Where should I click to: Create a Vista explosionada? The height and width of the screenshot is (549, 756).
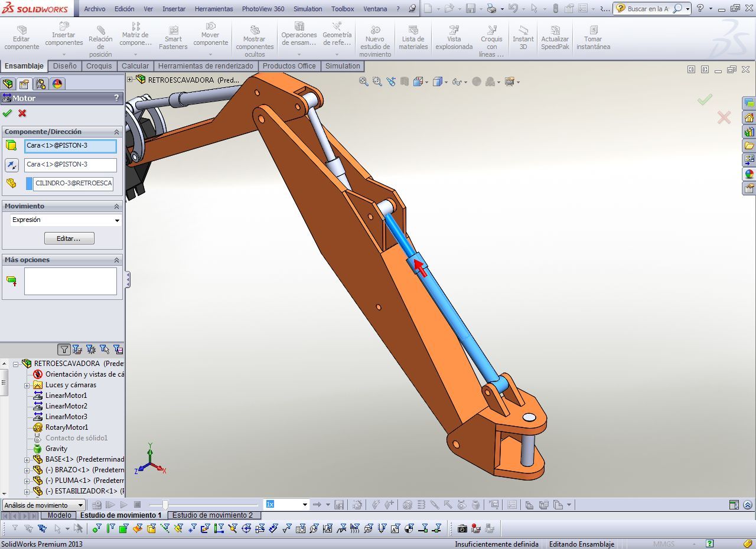pyautogui.click(x=454, y=38)
